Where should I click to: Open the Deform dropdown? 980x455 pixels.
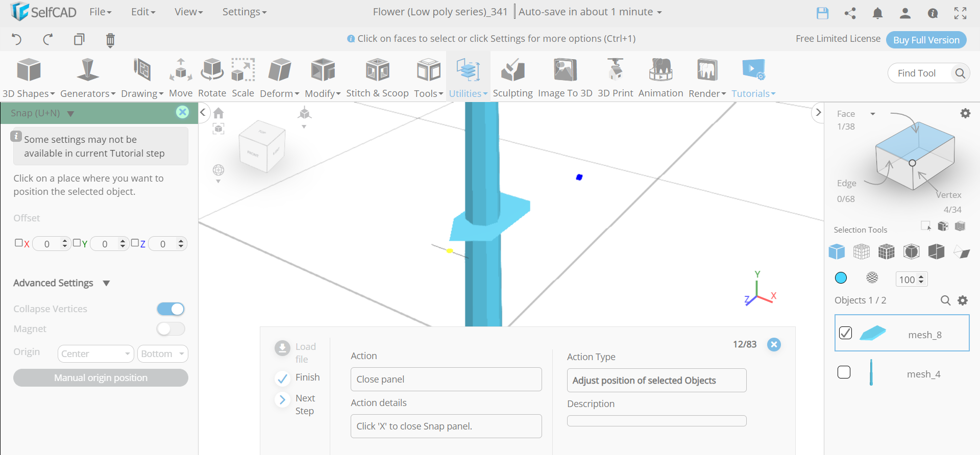pyautogui.click(x=279, y=78)
